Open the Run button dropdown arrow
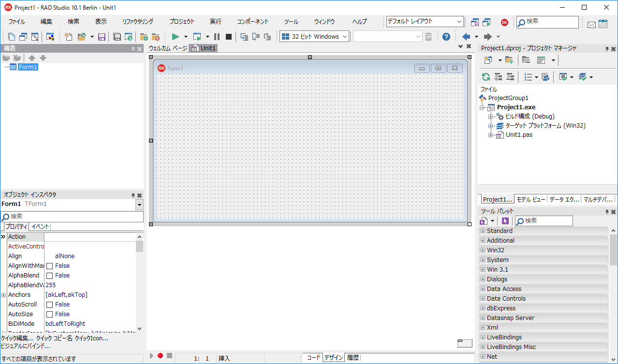This screenshot has height=364, width=618. coord(186,37)
